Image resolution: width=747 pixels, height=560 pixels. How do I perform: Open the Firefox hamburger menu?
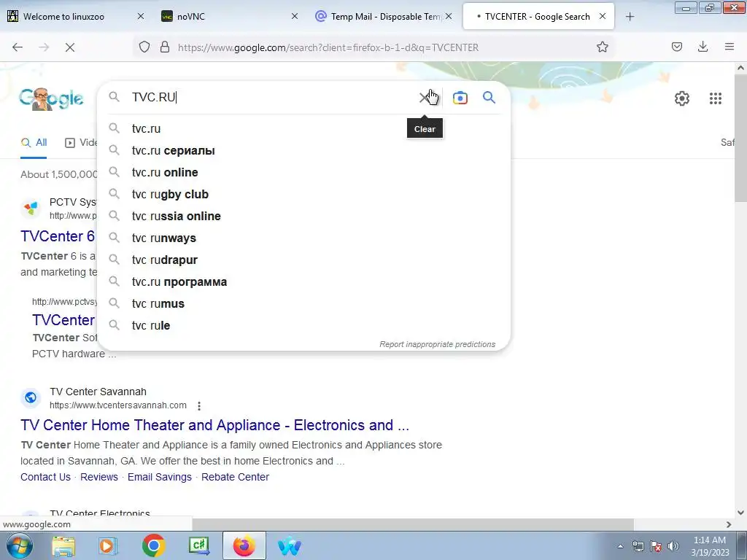[729, 47]
